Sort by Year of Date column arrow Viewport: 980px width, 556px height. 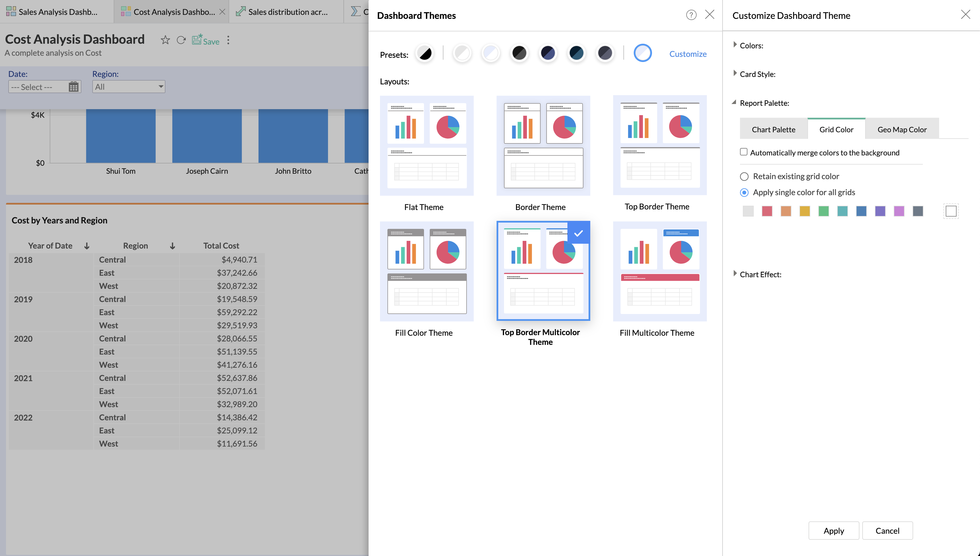click(87, 246)
